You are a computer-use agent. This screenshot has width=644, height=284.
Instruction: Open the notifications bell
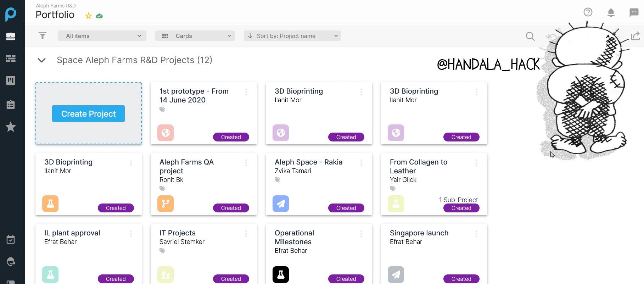(611, 13)
